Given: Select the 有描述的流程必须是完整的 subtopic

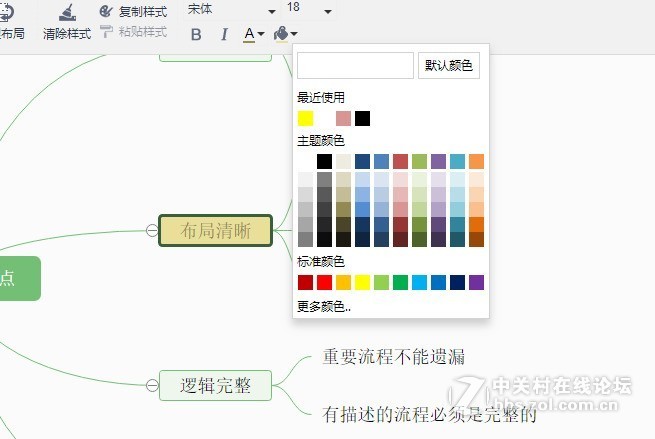Looking at the screenshot, I should tap(429, 414).
